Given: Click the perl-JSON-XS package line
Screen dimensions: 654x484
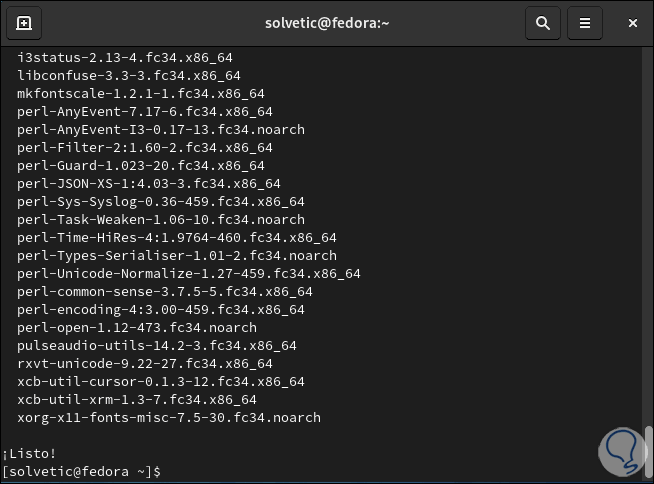Looking at the screenshot, I should pyautogui.click(x=148, y=183).
